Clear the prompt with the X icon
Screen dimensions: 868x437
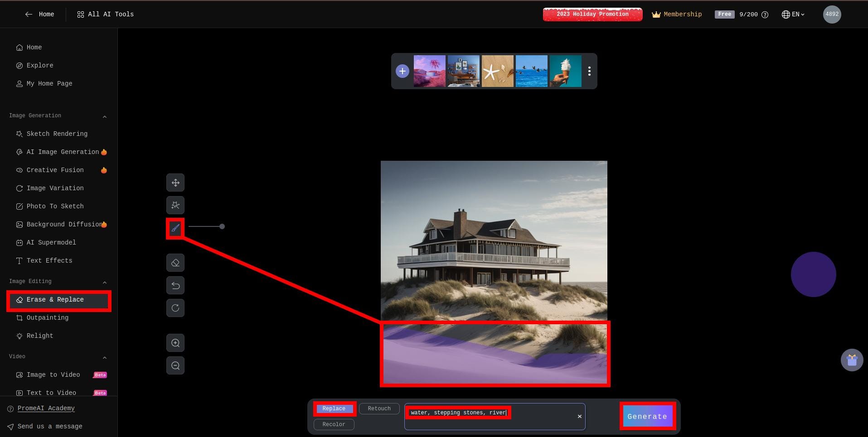point(579,416)
